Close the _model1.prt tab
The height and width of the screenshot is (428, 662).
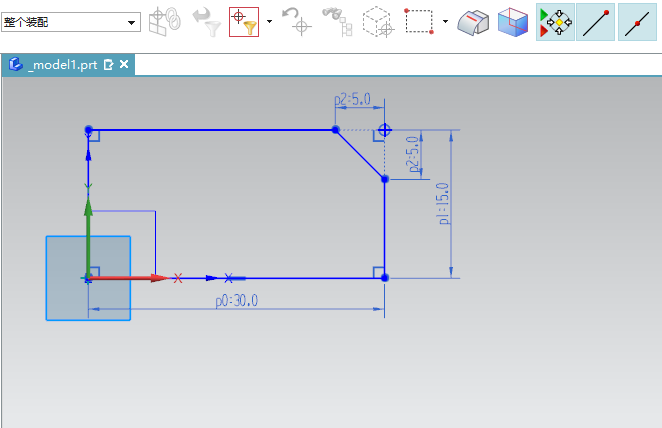click(x=124, y=65)
